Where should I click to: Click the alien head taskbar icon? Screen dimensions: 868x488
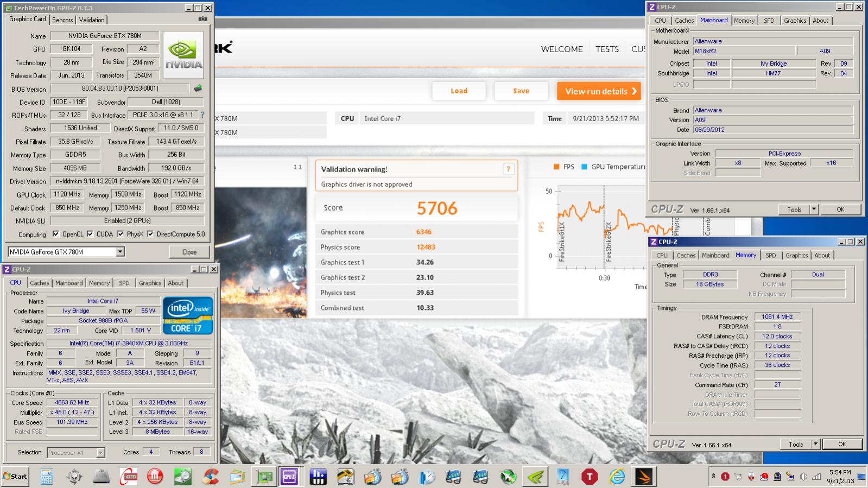click(74, 477)
